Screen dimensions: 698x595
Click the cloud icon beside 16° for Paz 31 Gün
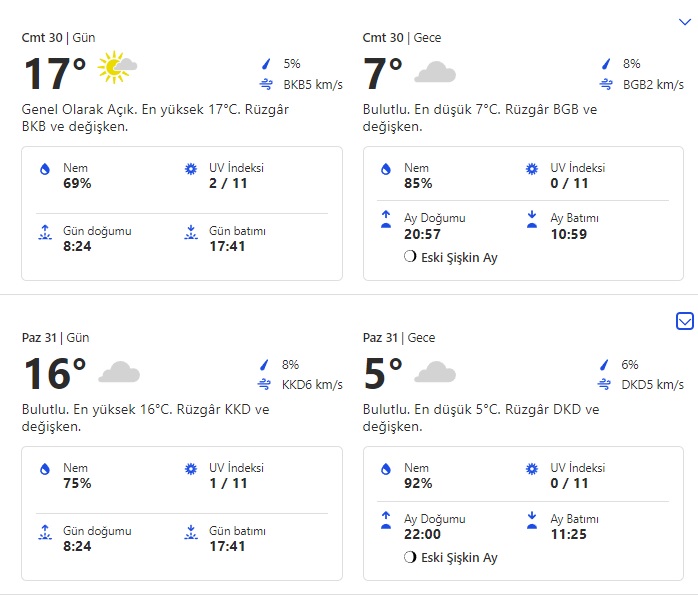click(x=119, y=373)
